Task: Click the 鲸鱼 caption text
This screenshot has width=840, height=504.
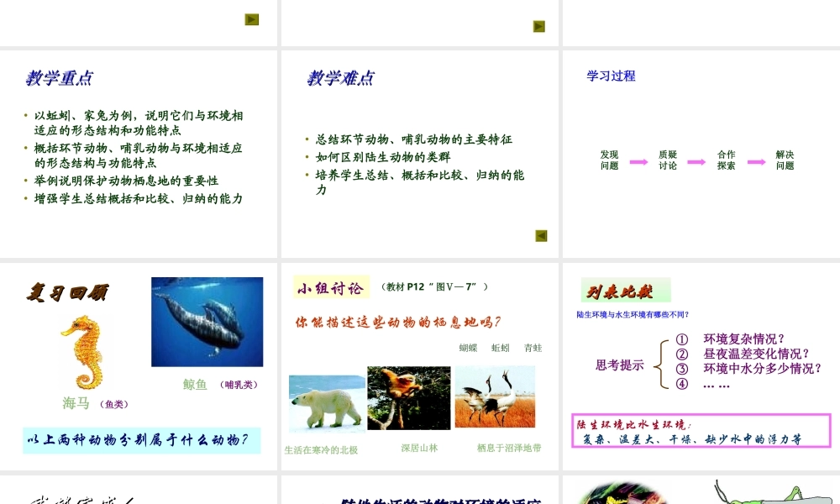Action: click(195, 385)
